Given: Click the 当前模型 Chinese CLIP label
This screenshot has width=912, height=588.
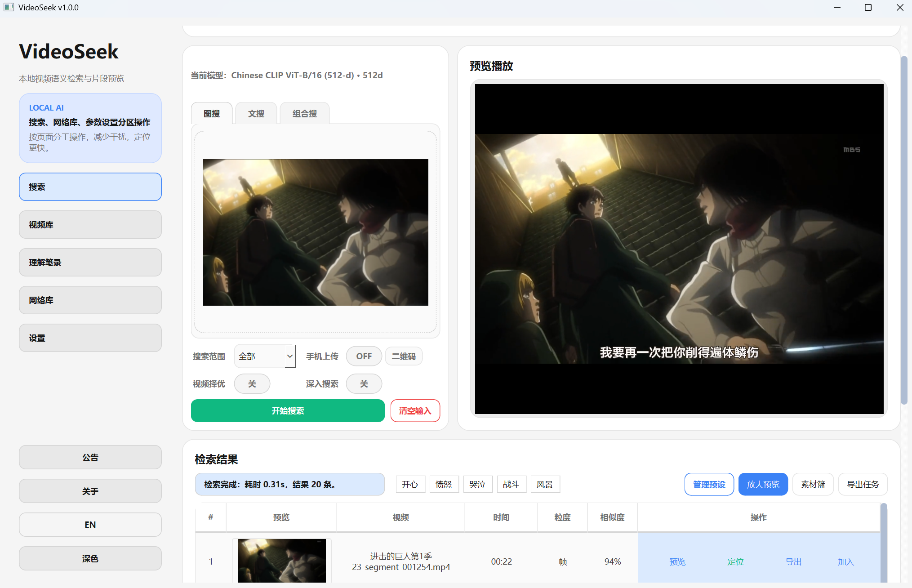Looking at the screenshot, I should coord(287,75).
